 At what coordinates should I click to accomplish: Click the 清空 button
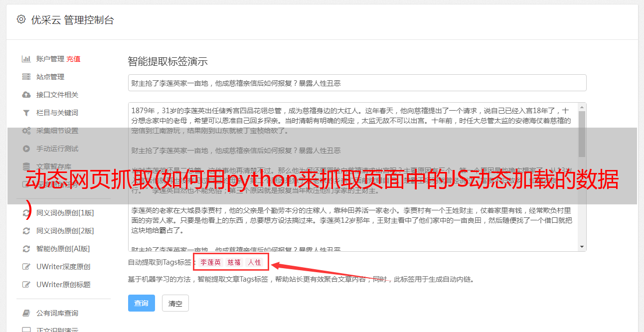click(175, 303)
